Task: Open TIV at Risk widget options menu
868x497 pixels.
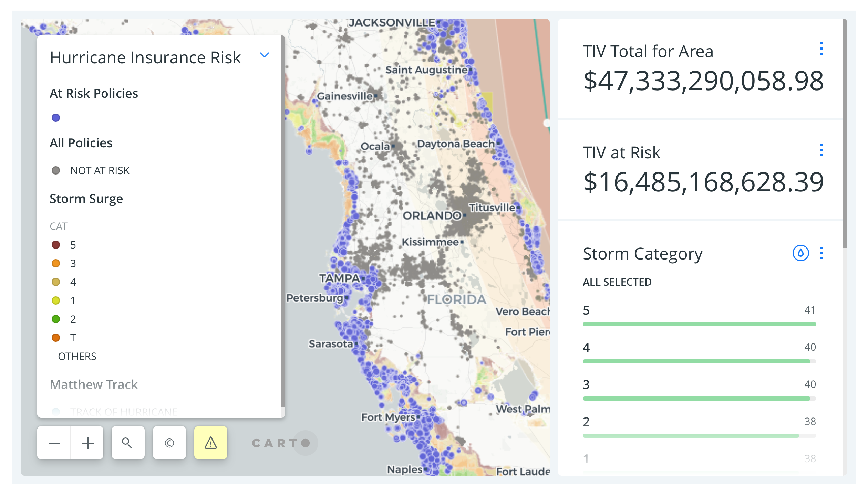Action: click(x=821, y=150)
